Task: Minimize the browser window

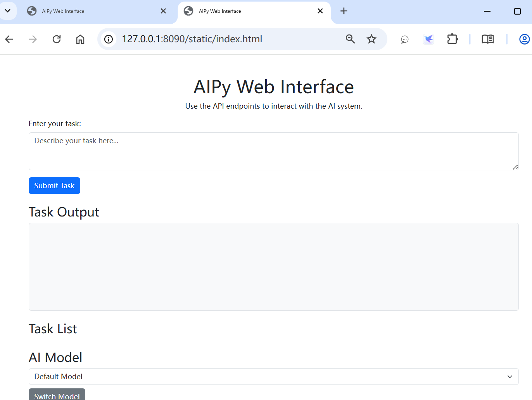Action: pyautogui.click(x=487, y=11)
